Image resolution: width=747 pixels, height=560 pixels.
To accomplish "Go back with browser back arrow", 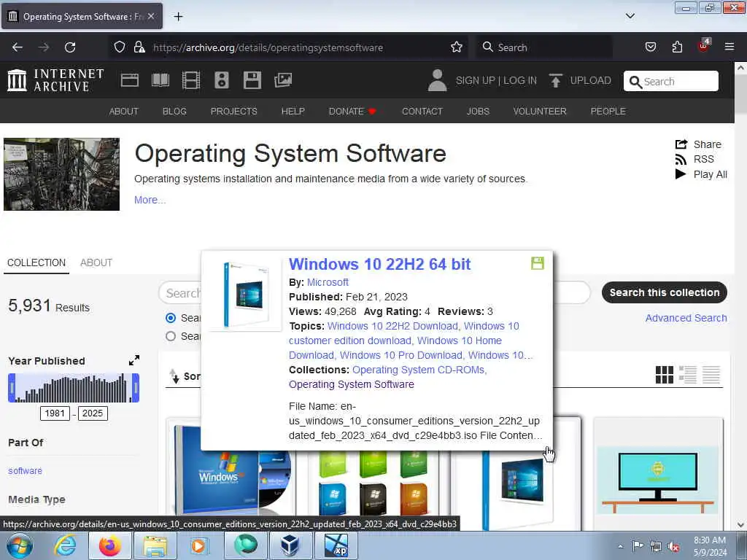I will click(x=18, y=47).
